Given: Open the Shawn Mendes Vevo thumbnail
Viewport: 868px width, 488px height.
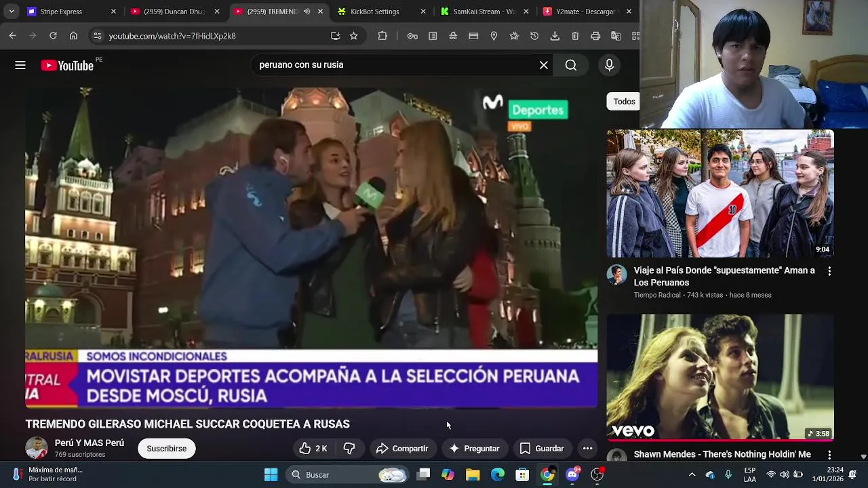Looking at the screenshot, I should [x=720, y=378].
